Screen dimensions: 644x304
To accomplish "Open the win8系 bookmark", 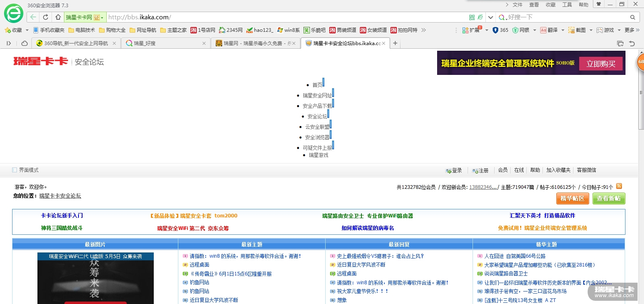I will pos(289,30).
